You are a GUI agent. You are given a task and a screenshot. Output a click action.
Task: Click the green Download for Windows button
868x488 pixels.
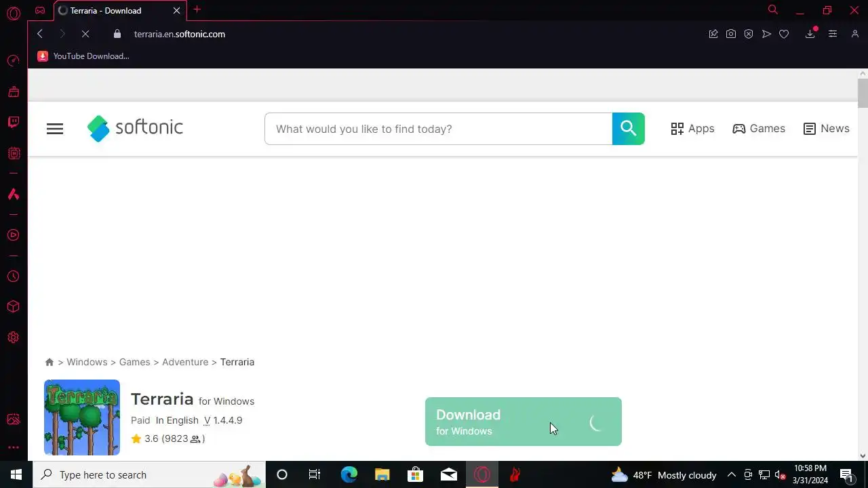(x=524, y=422)
